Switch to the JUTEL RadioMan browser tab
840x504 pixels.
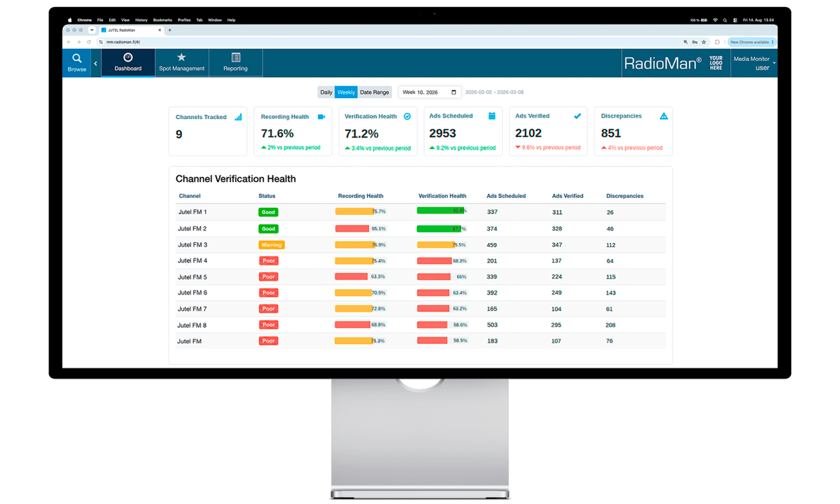[131, 30]
